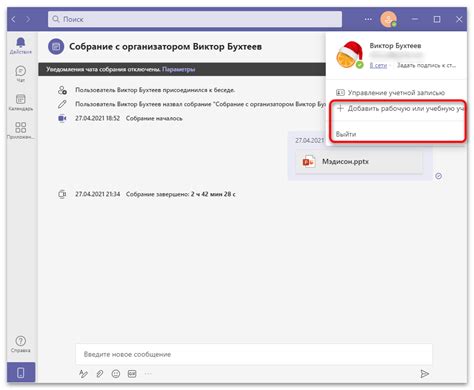This screenshot has width=474, height=390.
Task: Open the three-dots settings menu in title bar
Action: 368,19
